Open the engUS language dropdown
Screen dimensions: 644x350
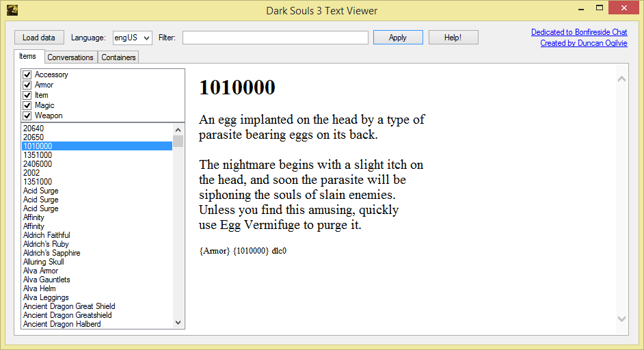[132, 38]
